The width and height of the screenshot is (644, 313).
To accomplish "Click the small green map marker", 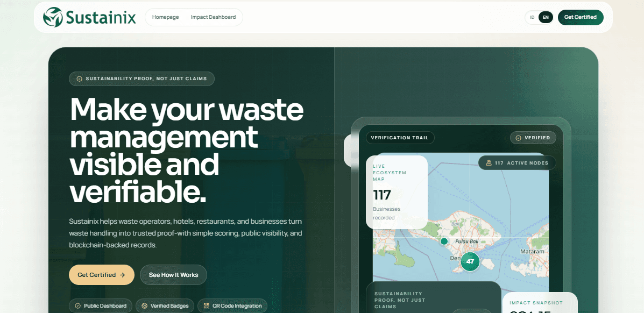I will point(444,241).
